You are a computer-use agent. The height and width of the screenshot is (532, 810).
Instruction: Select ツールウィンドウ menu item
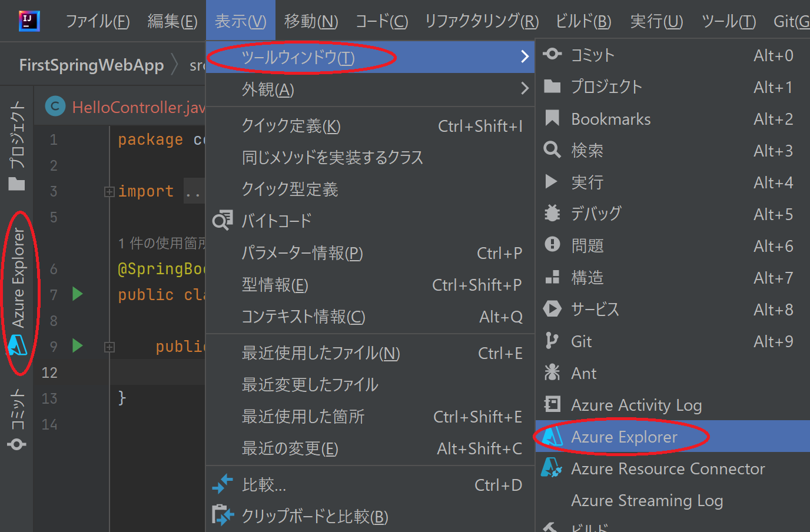pos(370,57)
